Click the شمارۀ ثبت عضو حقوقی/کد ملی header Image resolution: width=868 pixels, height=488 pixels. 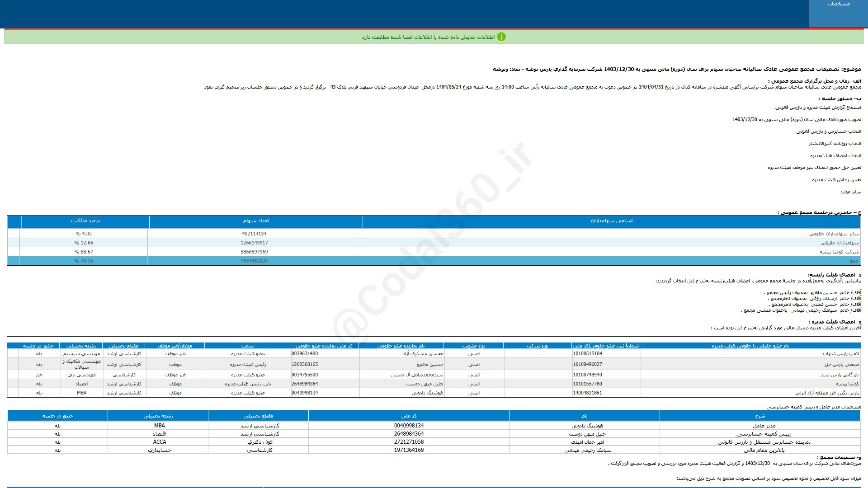pyautogui.click(x=606, y=346)
